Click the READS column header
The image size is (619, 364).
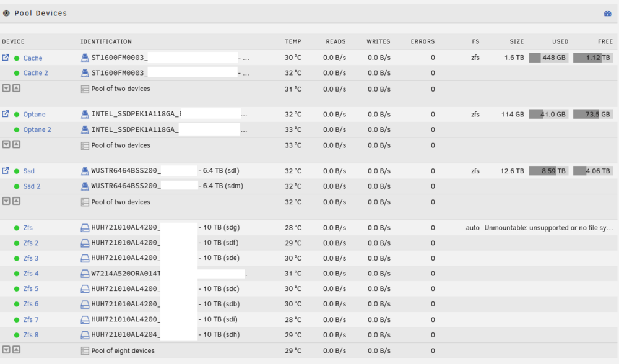tap(335, 41)
